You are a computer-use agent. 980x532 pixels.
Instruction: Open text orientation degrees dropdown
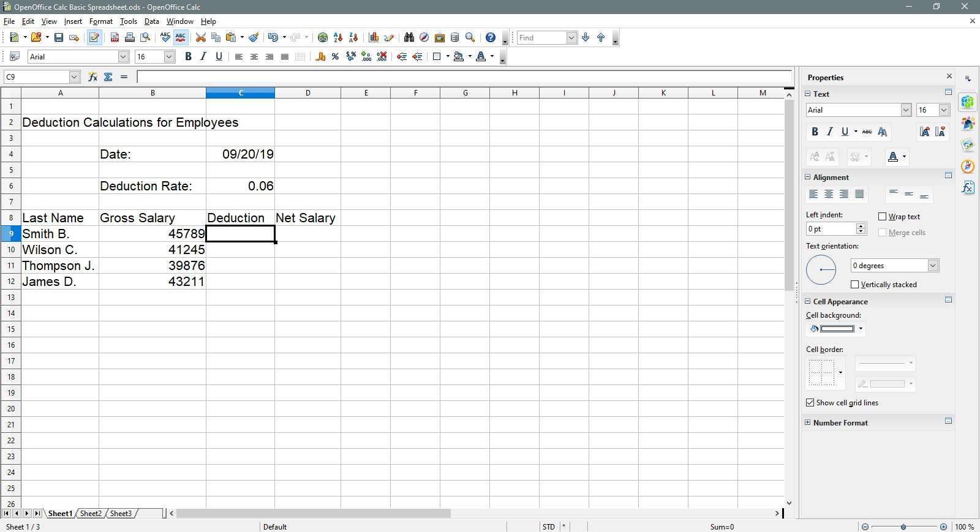coord(933,265)
